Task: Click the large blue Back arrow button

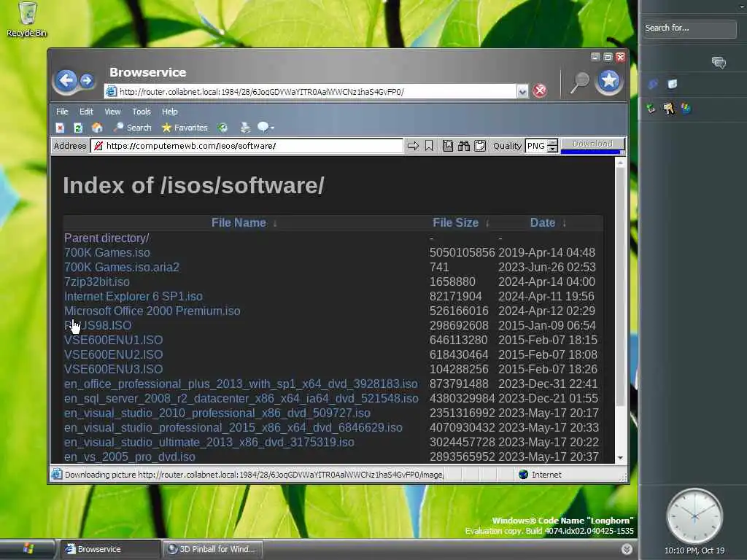Action: point(66,80)
